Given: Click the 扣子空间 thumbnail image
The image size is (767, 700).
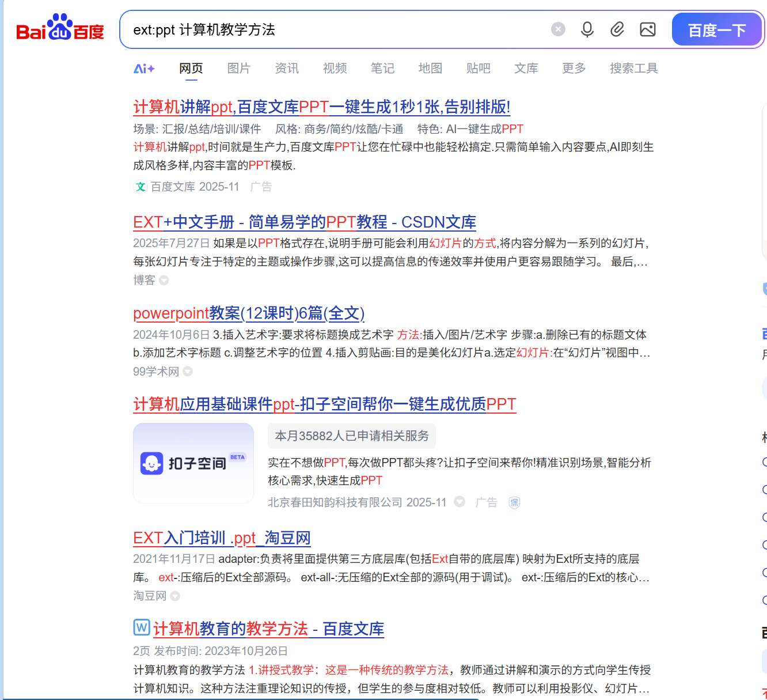Looking at the screenshot, I should click(193, 463).
